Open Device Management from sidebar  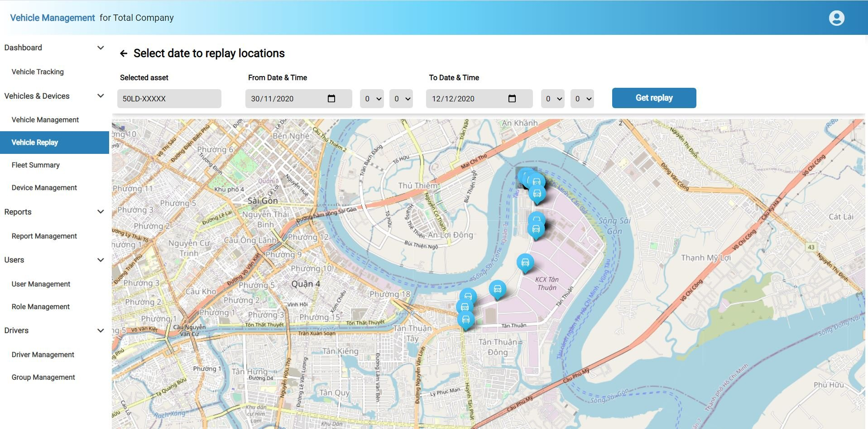point(44,188)
